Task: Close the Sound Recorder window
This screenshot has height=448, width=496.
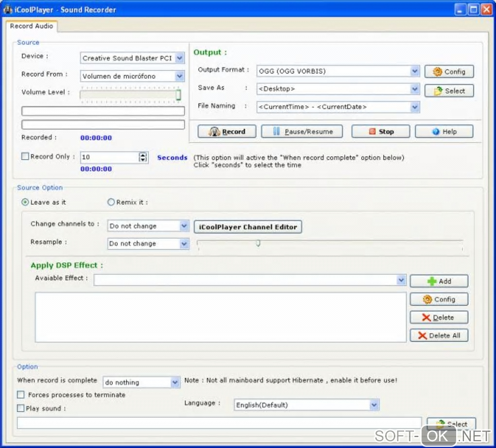Action: 487,10
